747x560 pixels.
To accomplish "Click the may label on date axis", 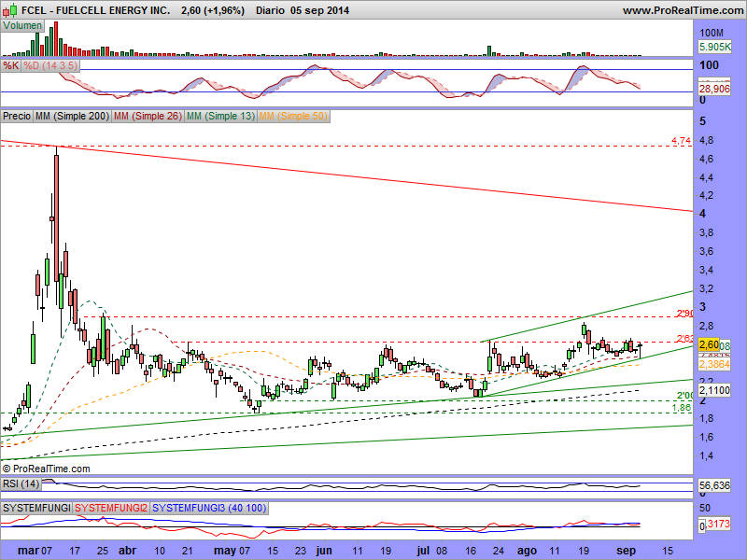I will pyautogui.click(x=225, y=552).
